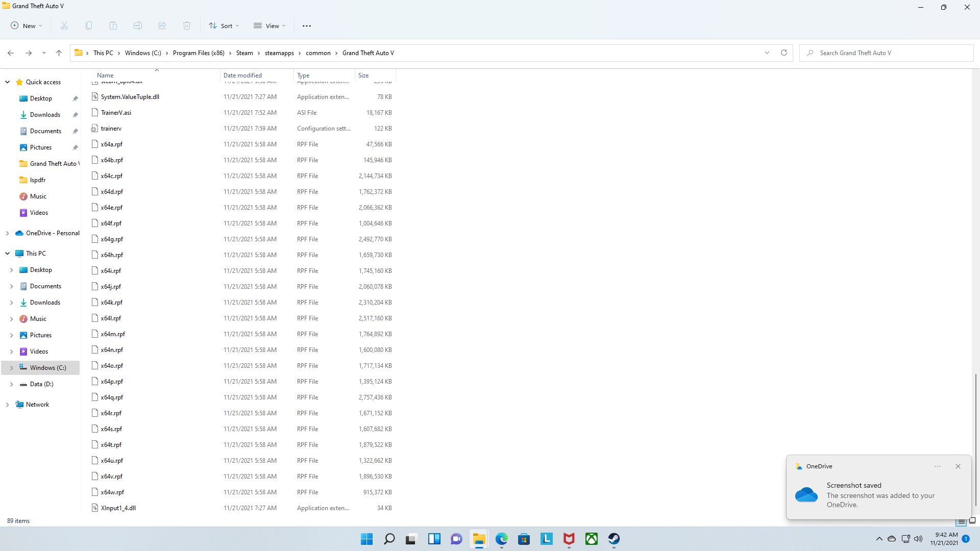
Task: Open Steam from the taskbar
Action: (614, 539)
